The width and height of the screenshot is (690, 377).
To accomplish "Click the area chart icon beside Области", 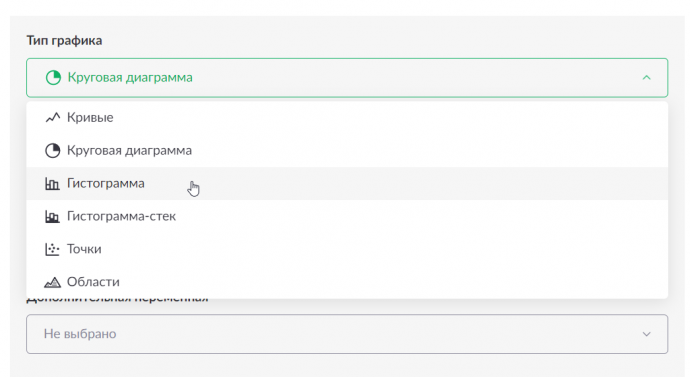I will [x=52, y=282].
